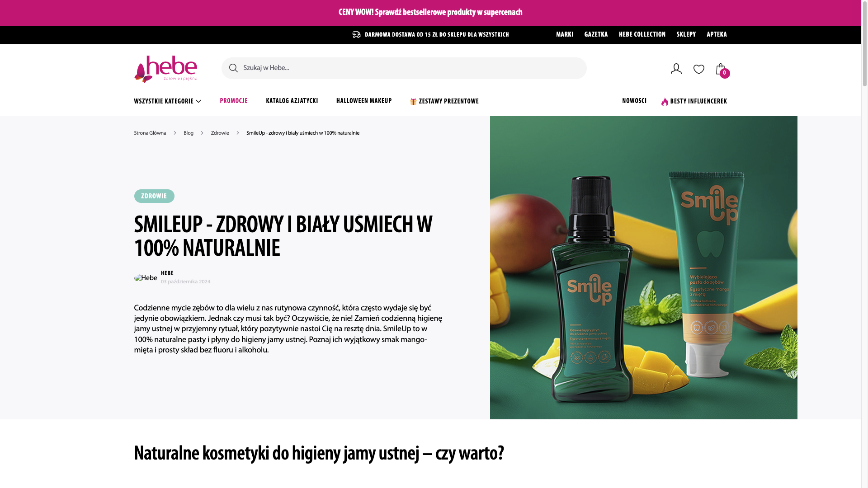The height and width of the screenshot is (488, 868).
Task: Go to Halloween Makeup section
Action: point(364,101)
